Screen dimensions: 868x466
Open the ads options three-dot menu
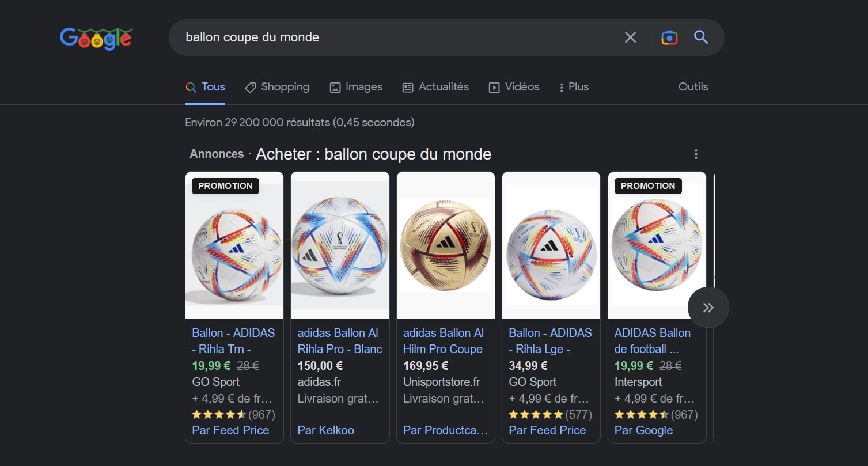click(696, 154)
